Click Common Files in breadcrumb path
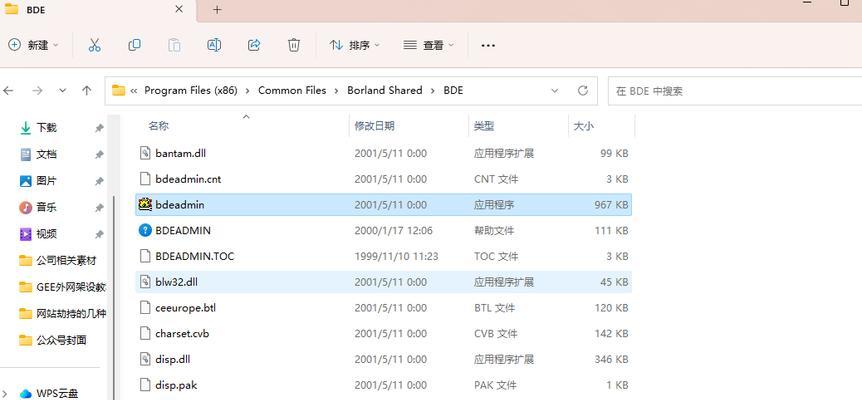Viewport: 862px width, 400px height. point(292,91)
